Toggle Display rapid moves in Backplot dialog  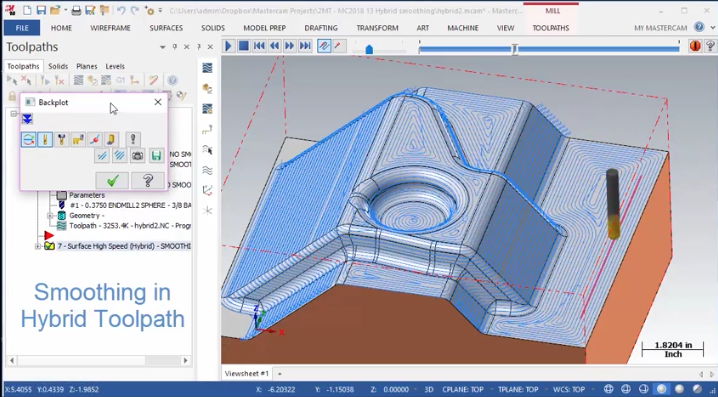click(78, 140)
